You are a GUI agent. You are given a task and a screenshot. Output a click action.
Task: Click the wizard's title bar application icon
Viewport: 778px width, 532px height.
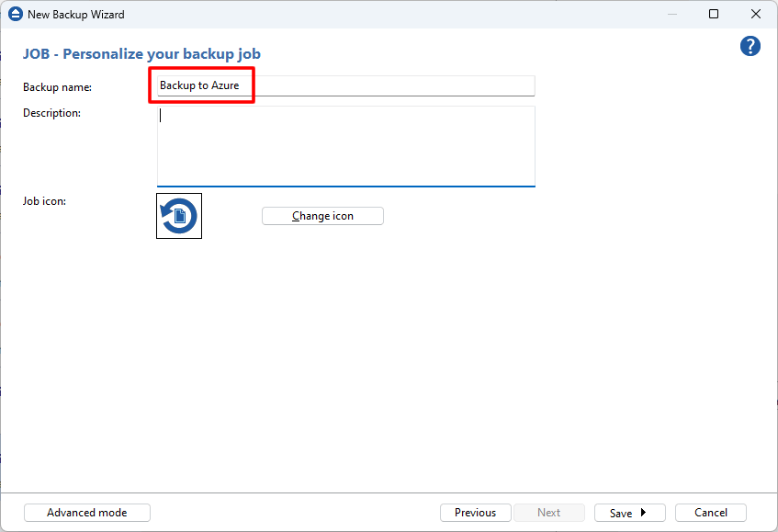[x=14, y=14]
